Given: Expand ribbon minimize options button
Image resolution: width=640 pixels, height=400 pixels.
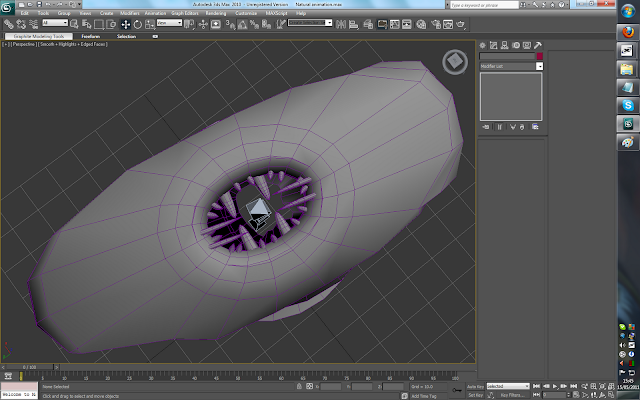Looking at the screenshot, I should [x=155, y=36].
